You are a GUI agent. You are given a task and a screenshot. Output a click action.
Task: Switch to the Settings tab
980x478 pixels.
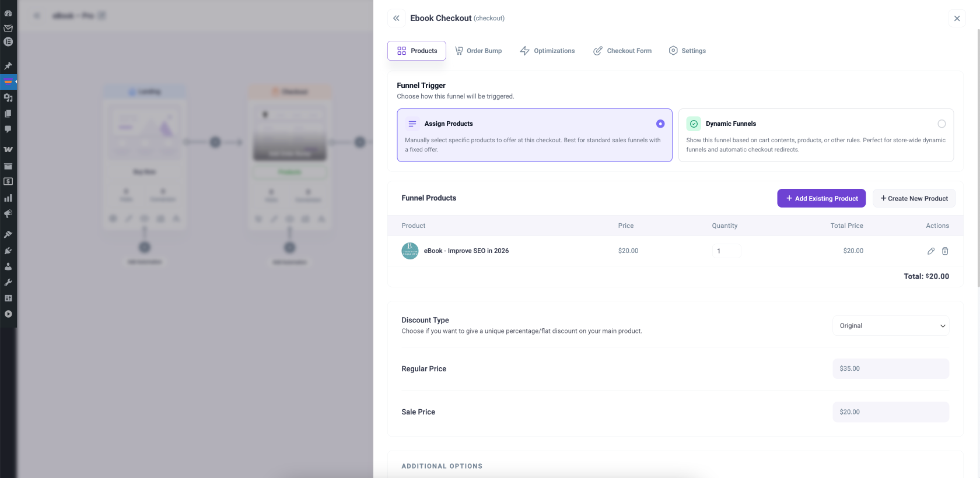(687, 51)
